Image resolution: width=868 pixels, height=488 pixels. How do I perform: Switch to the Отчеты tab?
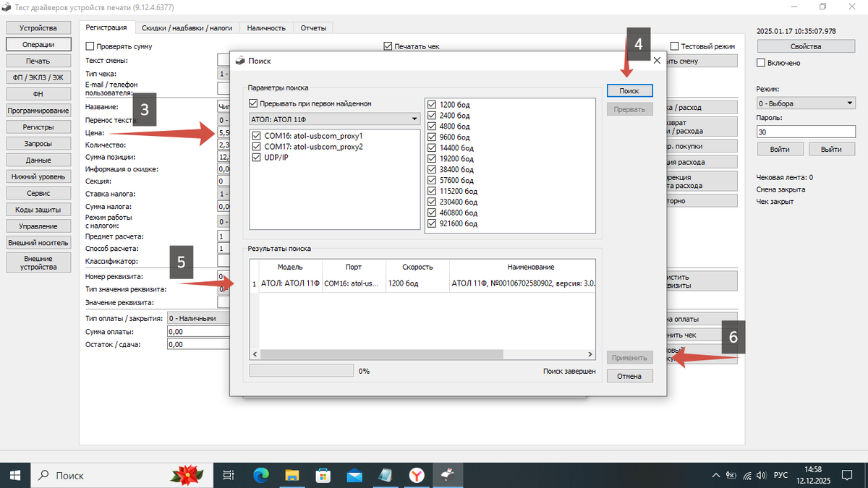(313, 28)
